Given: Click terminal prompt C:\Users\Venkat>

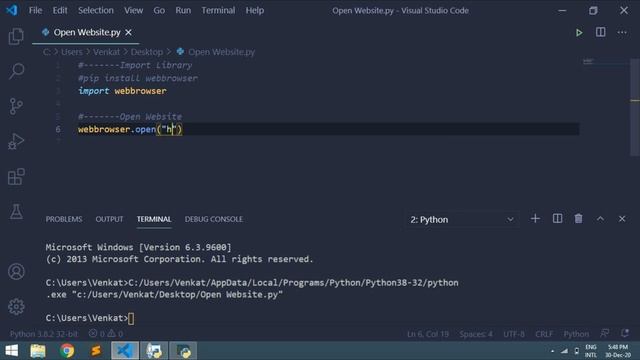Looking at the screenshot, I should coord(87,318).
